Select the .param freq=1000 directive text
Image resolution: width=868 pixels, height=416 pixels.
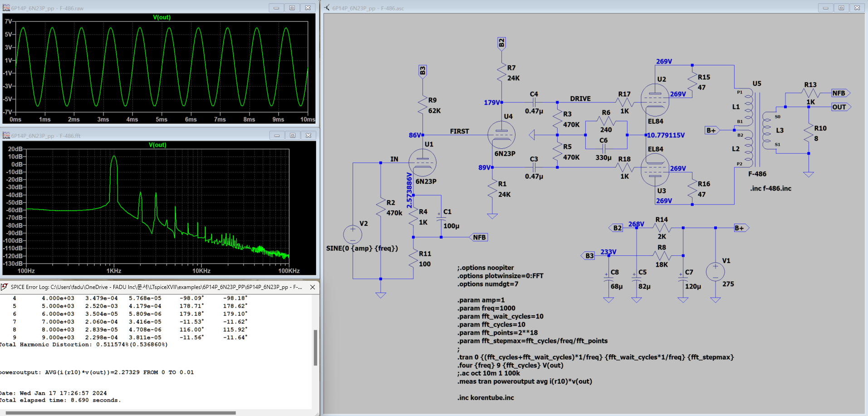point(486,308)
